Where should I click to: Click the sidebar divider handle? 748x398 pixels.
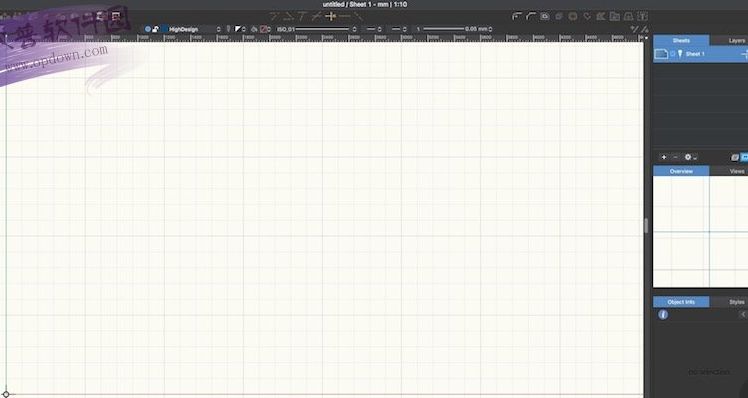[646, 225]
